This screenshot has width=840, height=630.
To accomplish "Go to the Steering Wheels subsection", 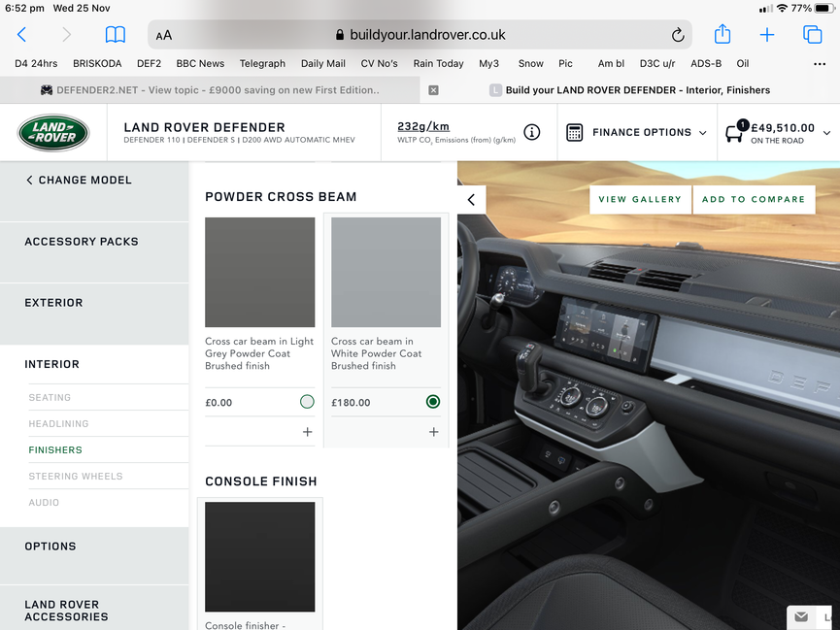I will 76,477.
